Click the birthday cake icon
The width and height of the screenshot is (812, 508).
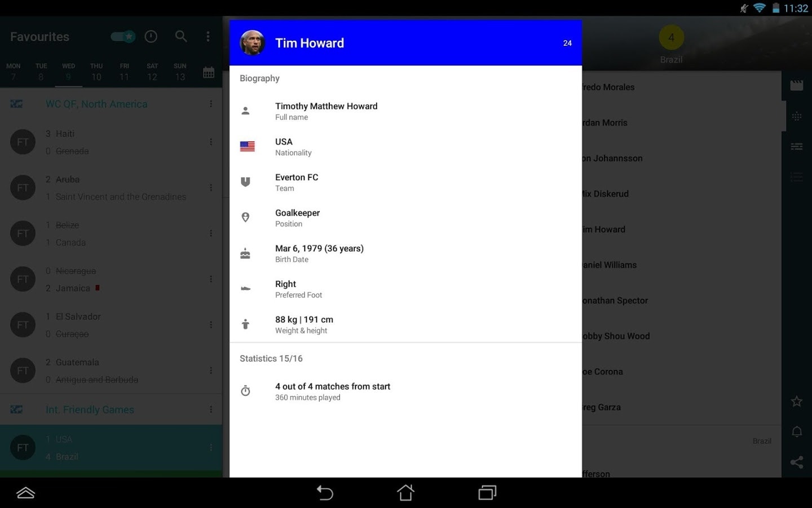[x=245, y=253]
